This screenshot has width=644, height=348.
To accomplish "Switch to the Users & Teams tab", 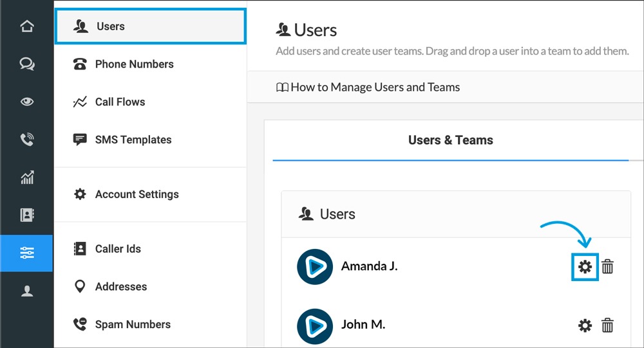I will pos(450,140).
